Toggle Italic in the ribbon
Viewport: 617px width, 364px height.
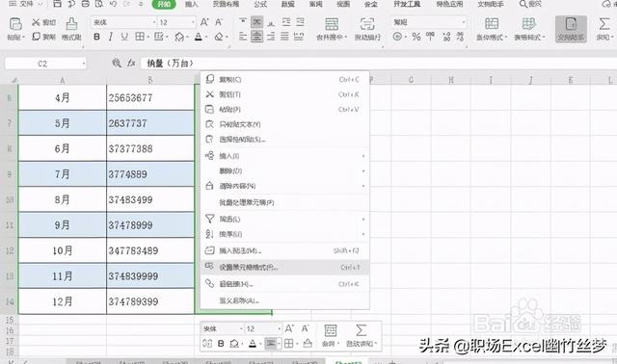coord(111,37)
